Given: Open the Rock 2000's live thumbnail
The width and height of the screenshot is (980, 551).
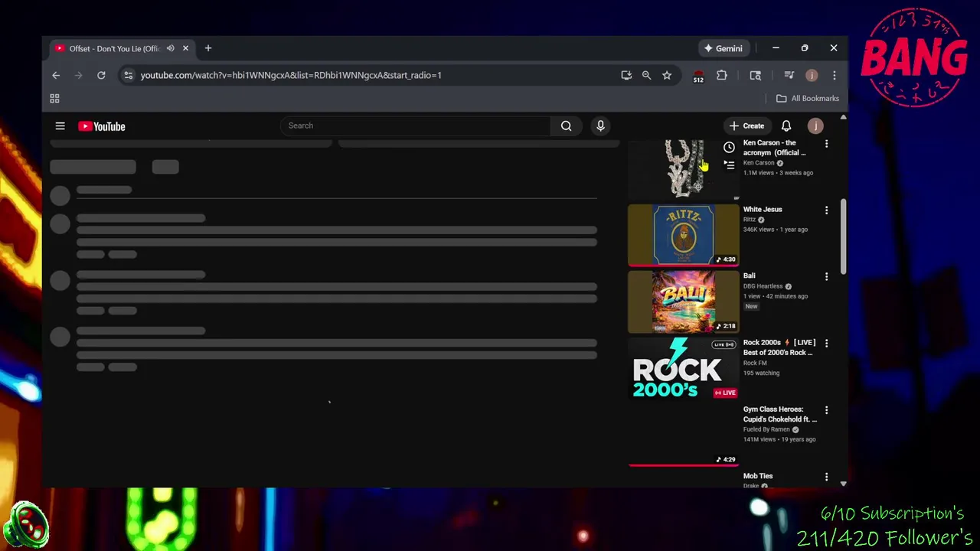Looking at the screenshot, I should click(x=683, y=368).
